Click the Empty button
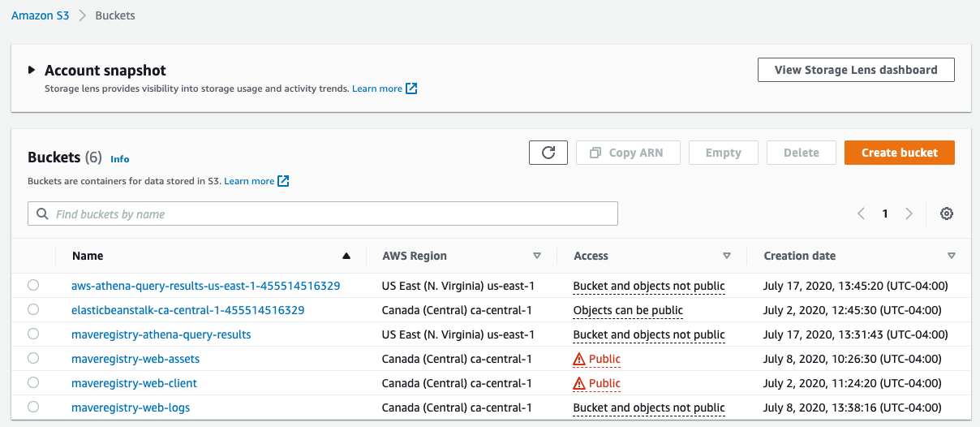980x427 pixels. click(723, 153)
